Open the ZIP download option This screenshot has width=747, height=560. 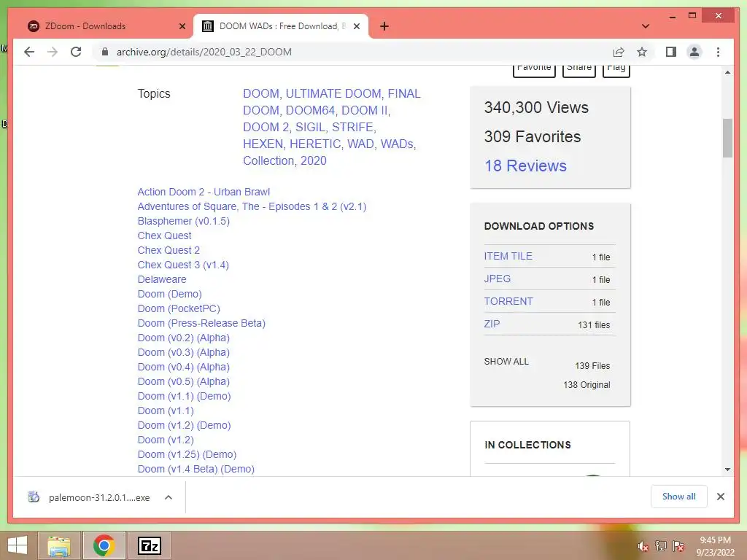point(492,324)
